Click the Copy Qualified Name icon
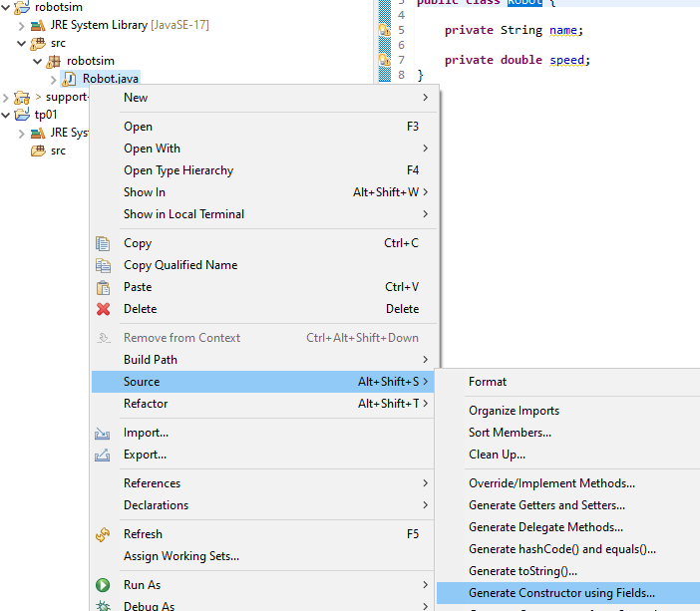This screenshot has height=611, width=700. coord(102,265)
